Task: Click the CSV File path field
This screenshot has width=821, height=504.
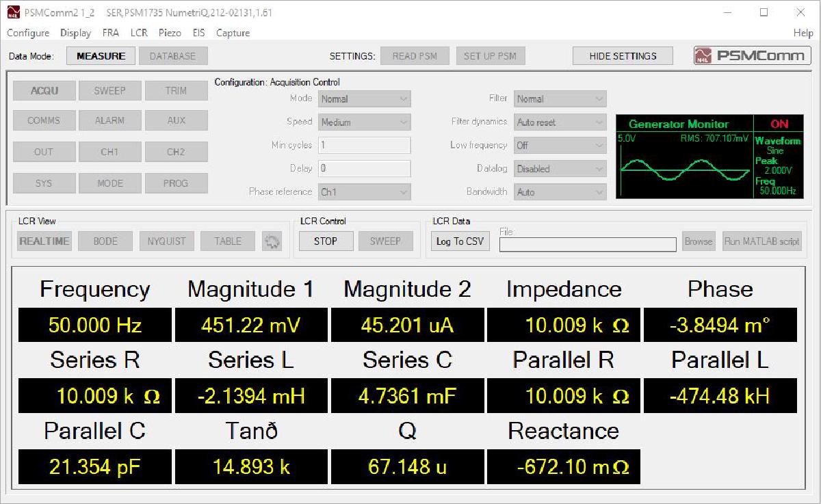Action: pyautogui.click(x=587, y=244)
